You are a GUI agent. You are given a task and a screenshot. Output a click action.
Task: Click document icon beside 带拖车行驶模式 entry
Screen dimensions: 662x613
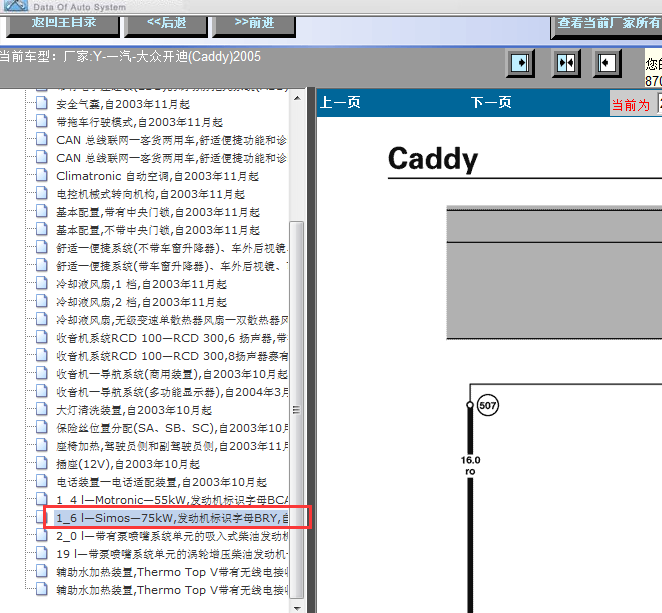coord(41,122)
